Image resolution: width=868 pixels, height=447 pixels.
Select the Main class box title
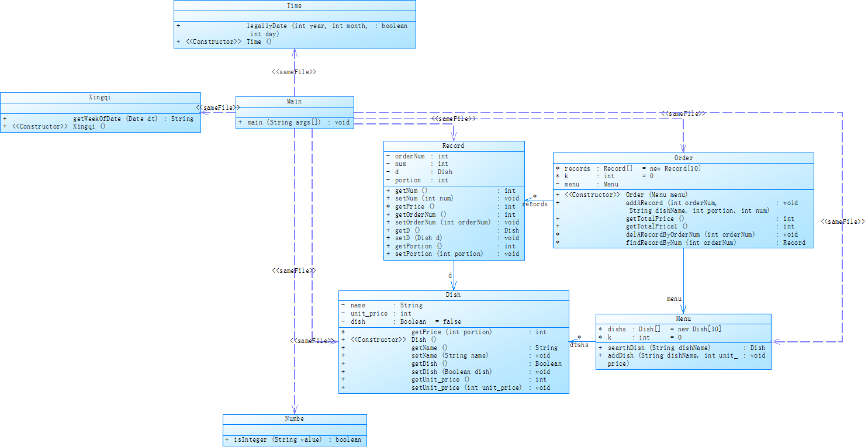(295, 102)
